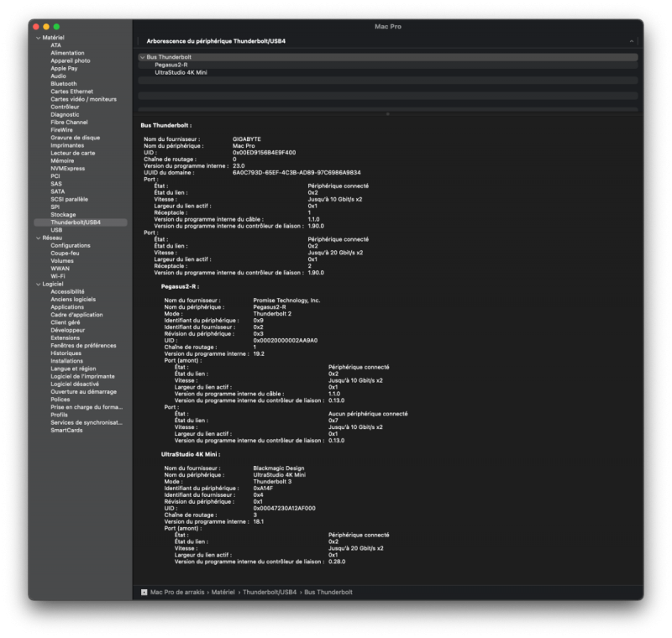Show Stockage information
The width and height of the screenshot is (672, 638).
pos(63,215)
